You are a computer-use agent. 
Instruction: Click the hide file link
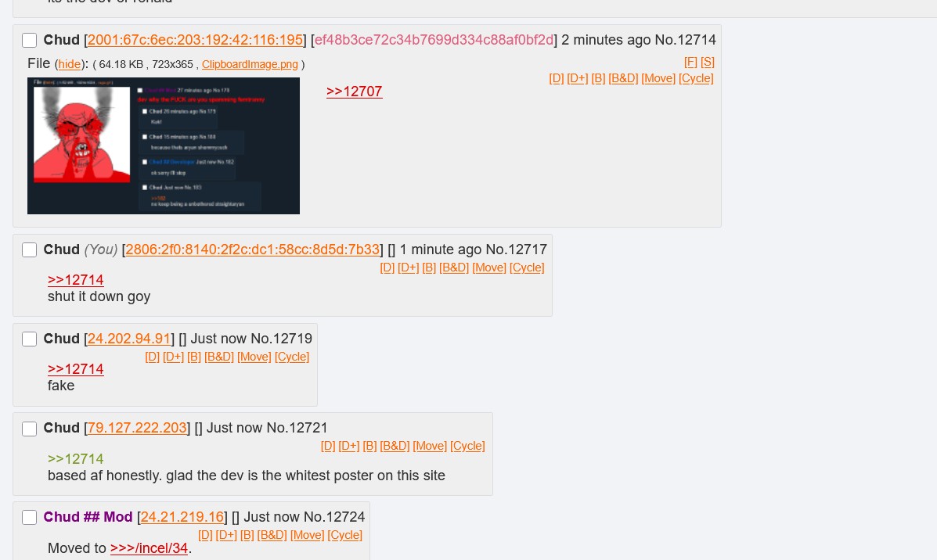70,64
